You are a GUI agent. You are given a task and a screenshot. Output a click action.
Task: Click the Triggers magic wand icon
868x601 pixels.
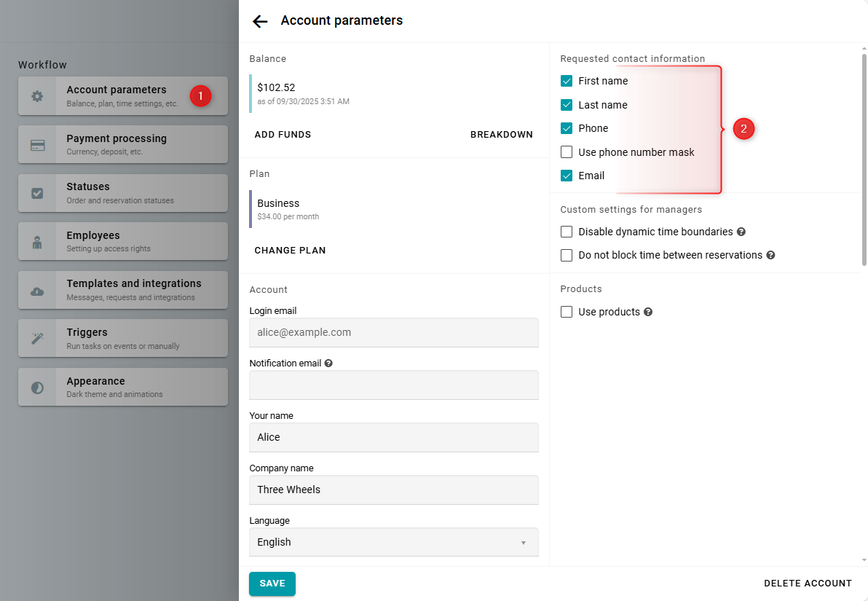coord(37,339)
